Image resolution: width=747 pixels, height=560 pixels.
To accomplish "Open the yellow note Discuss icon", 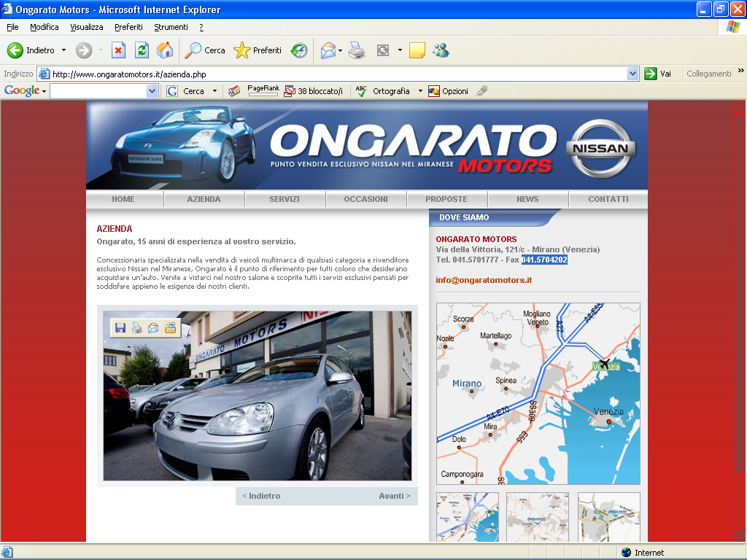I will pos(417,50).
